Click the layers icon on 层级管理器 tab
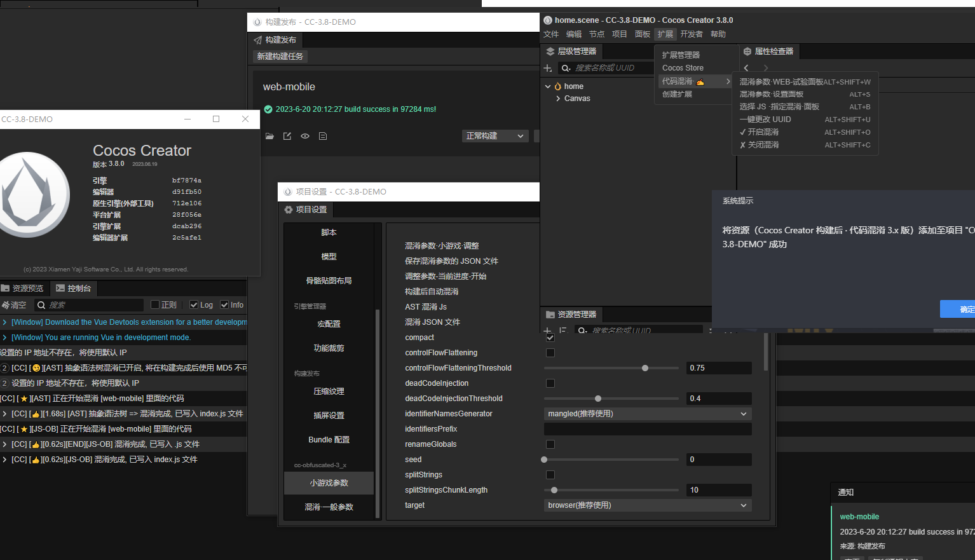This screenshot has width=975, height=560. click(x=550, y=51)
